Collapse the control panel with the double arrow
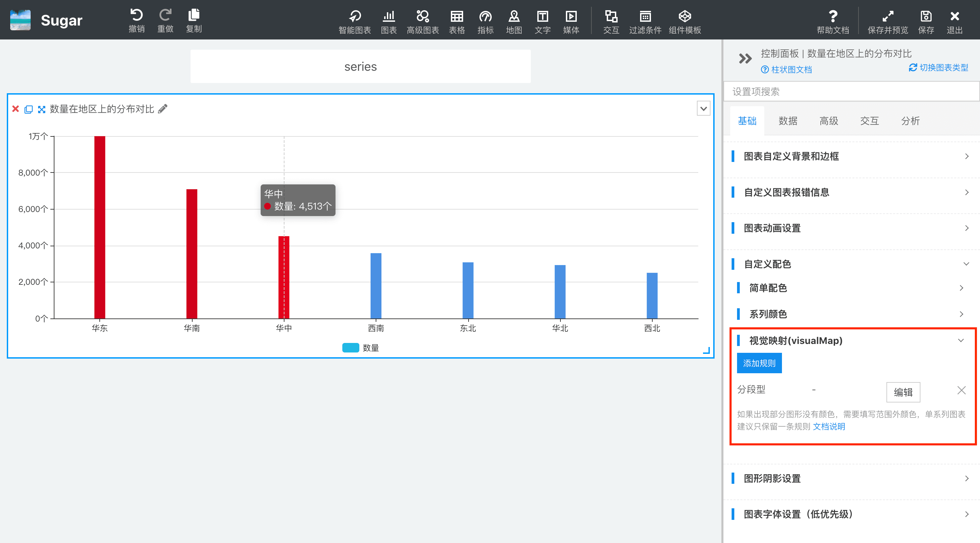 pyautogui.click(x=745, y=59)
